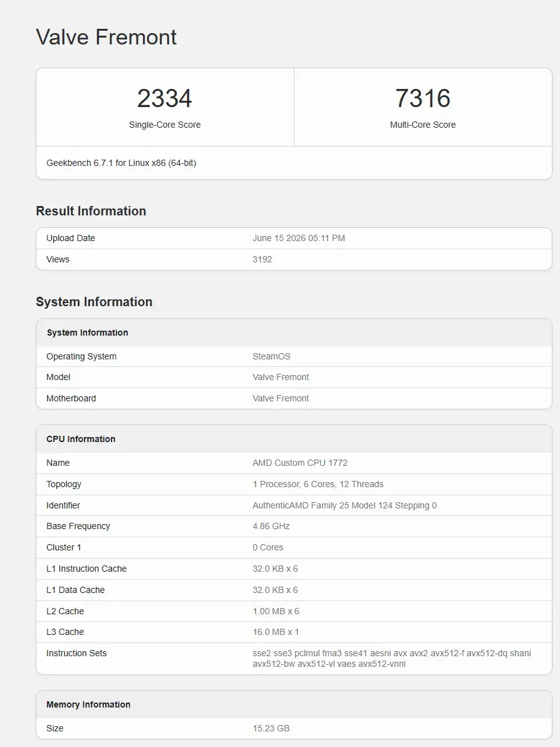Viewport: 560px width, 747px height.
Task: Click the Identifier row label
Action: 63,505
